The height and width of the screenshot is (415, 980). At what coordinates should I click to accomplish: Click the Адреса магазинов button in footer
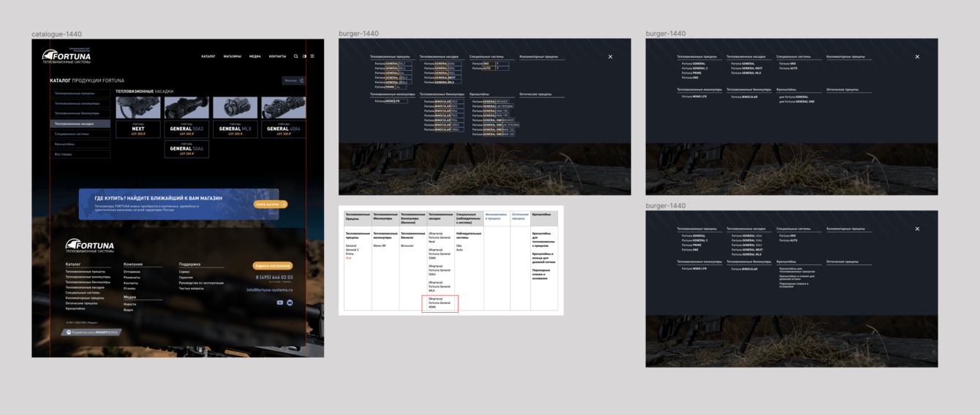tap(273, 266)
